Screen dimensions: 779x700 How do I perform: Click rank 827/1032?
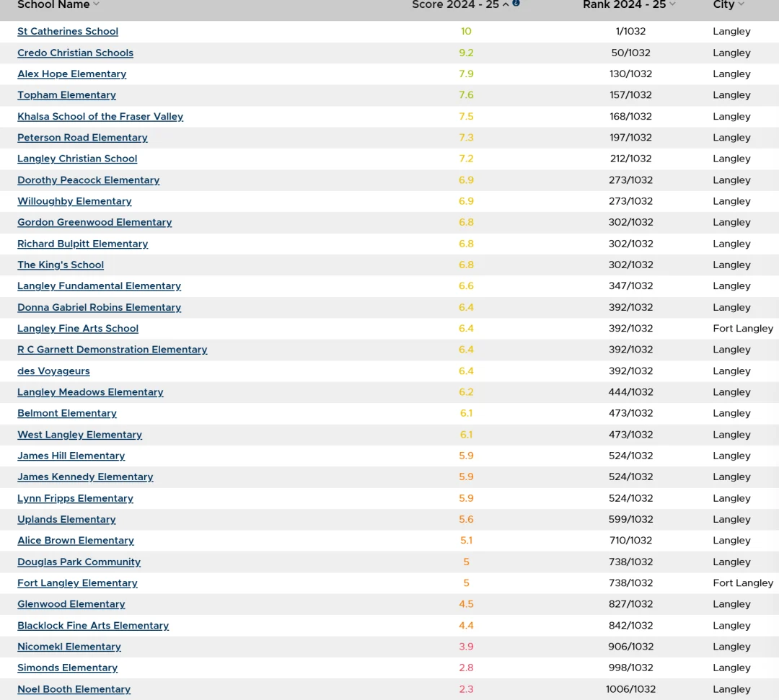(x=631, y=604)
